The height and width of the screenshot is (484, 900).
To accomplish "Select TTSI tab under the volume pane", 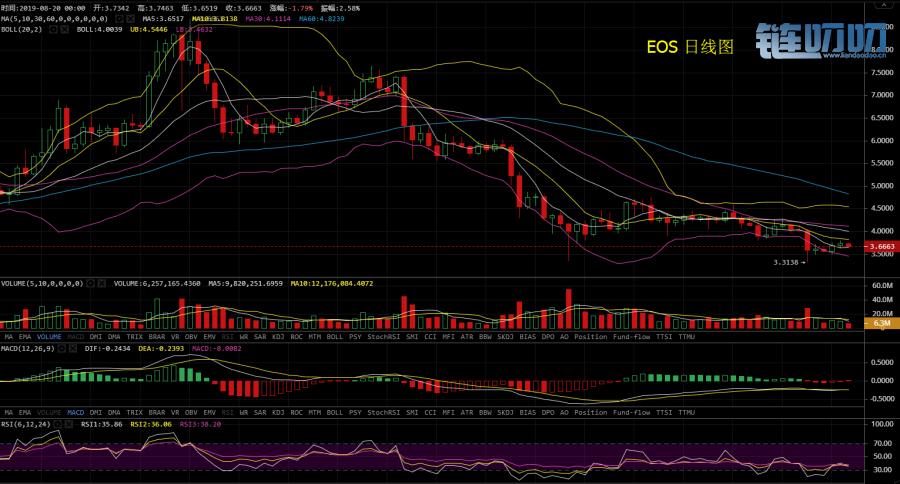I will point(664,337).
